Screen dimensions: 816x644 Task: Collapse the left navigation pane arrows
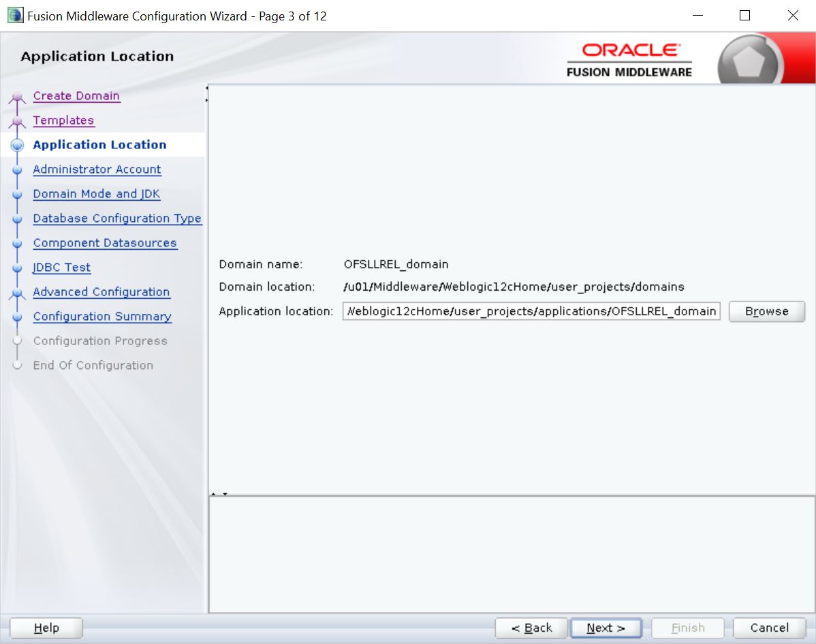click(x=206, y=94)
